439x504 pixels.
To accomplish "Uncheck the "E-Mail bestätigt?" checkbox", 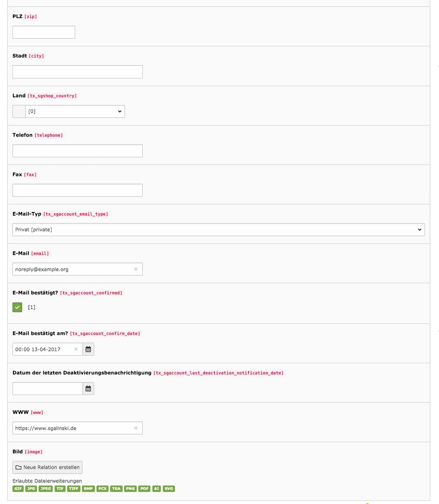I will coord(17,307).
